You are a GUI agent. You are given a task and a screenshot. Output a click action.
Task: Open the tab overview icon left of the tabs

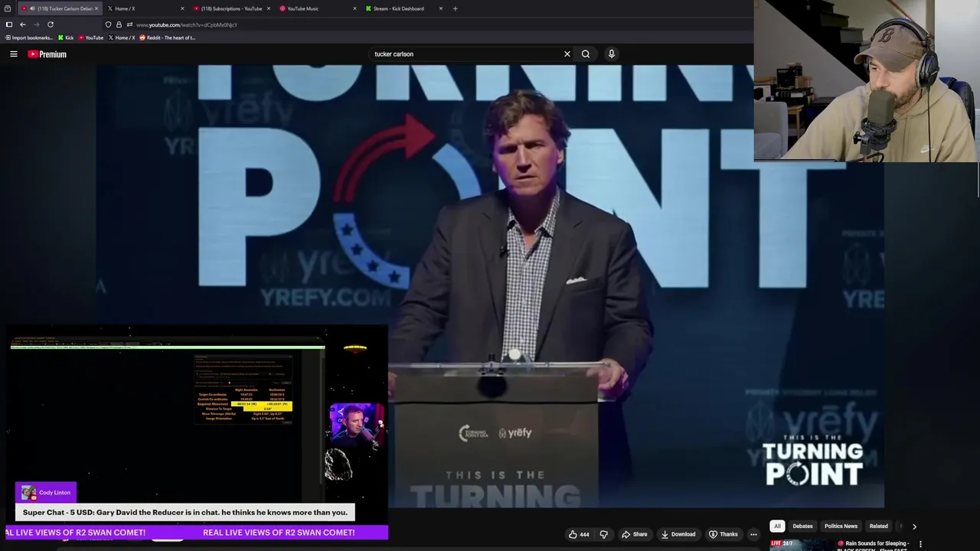pos(8,8)
